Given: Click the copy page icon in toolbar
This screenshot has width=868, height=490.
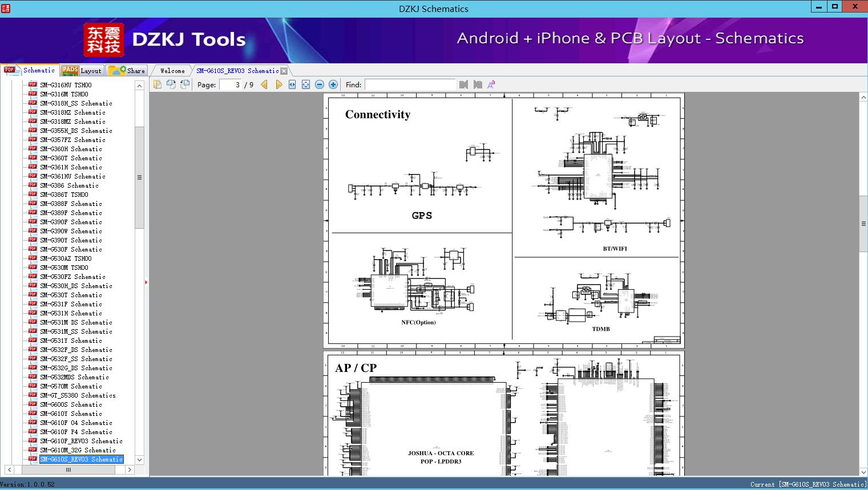Looking at the screenshot, I should click(158, 84).
